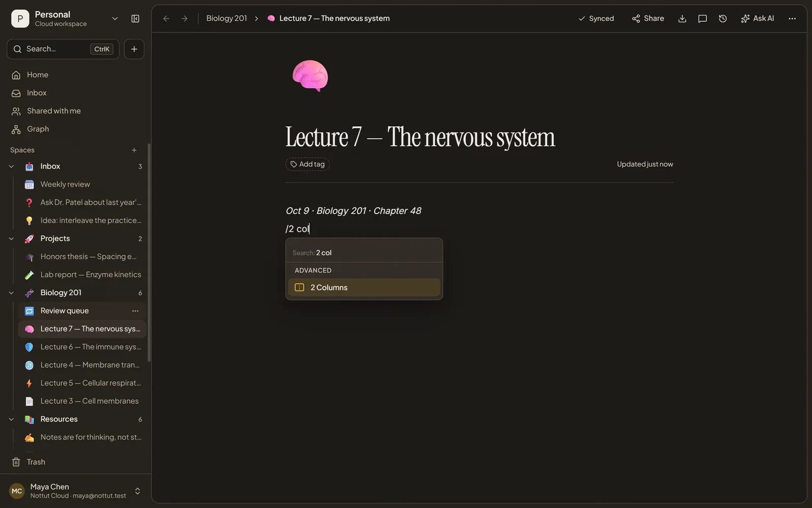Viewport: 812px width, 508px height.
Task: Open Lecture 3 — Cell membranes
Action: coord(82,401)
